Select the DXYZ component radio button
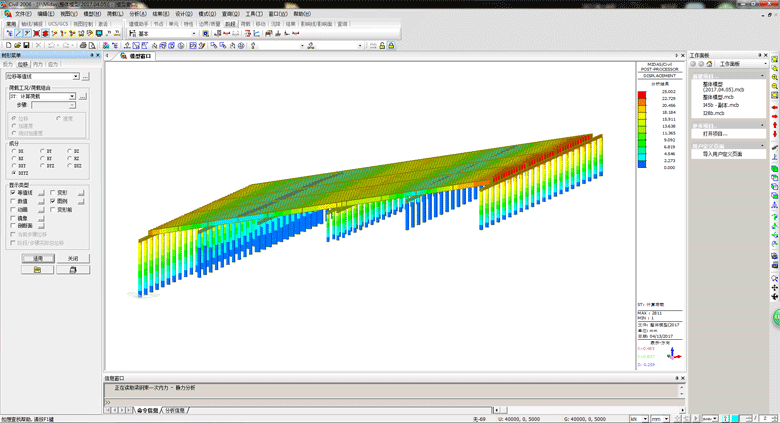The width and height of the screenshot is (780, 423). coord(13,172)
